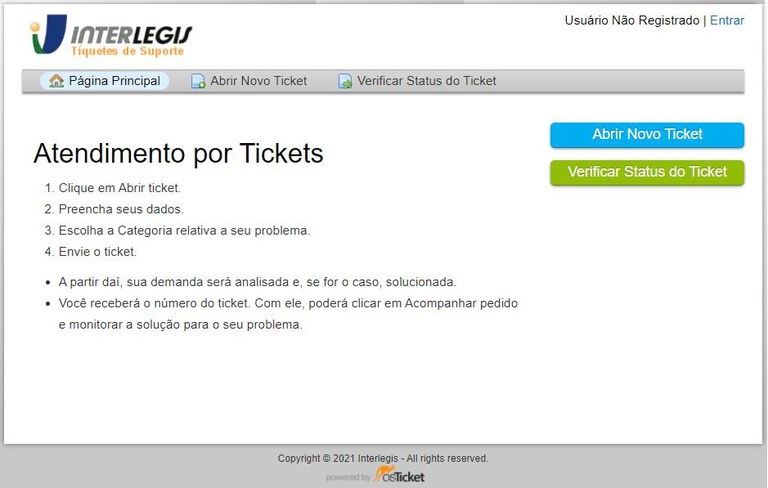The image size is (768, 488).
Task: Click the house icon beside Página Principal
Action: [56, 81]
